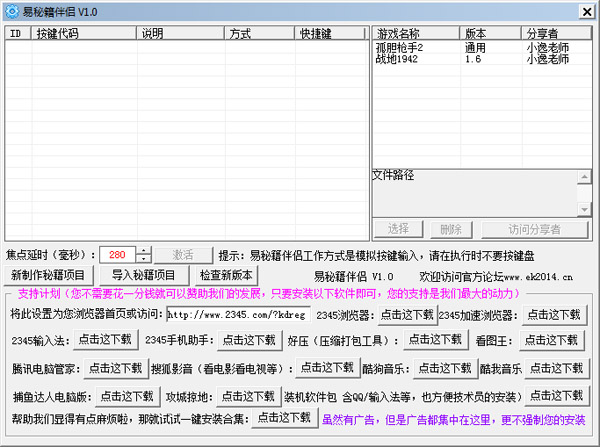Click the 检查新版本 button
The height and width of the screenshot is (447, 600).
(228, 276)
